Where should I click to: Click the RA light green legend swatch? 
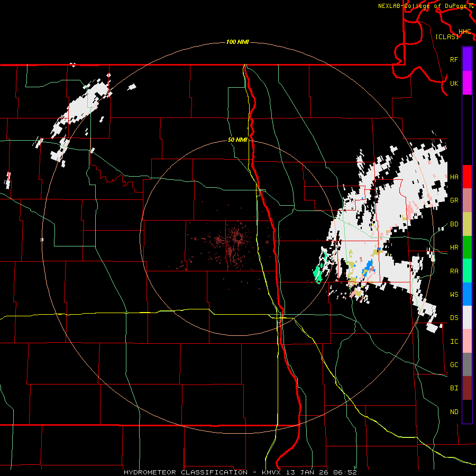pos(467,271)
